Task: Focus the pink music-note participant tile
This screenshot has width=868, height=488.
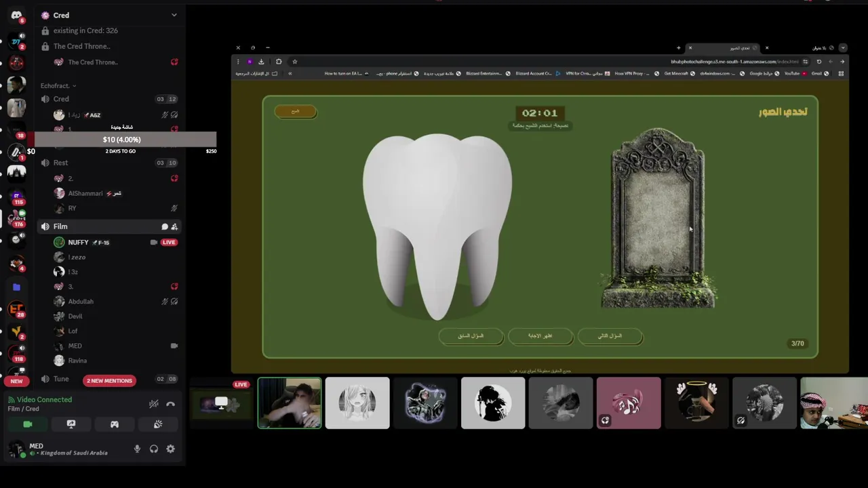Action: (629, 403)
